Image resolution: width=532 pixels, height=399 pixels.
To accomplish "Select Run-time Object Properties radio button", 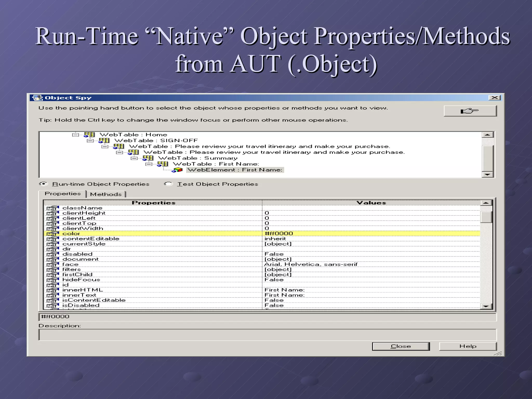I will coord(43,184).
